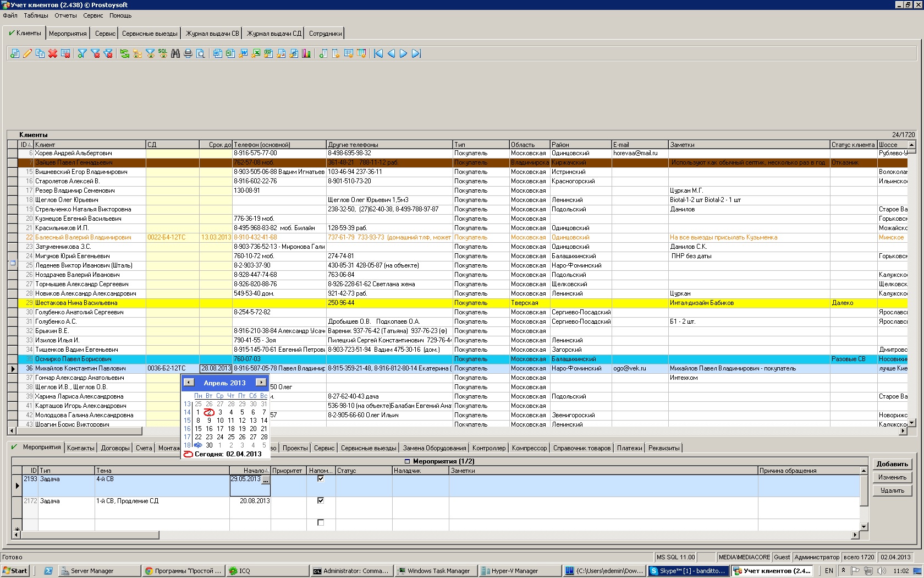
Task: Click the table settings icon before first-record arrow
Action: (x=361, y=53)
